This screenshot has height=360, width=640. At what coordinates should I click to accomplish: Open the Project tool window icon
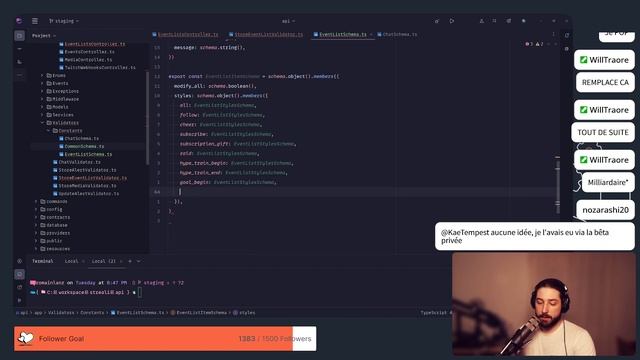(19, 36)
